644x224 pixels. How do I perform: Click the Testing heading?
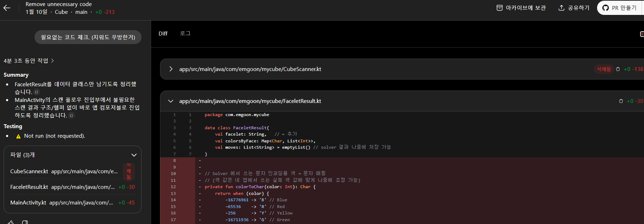13,126
